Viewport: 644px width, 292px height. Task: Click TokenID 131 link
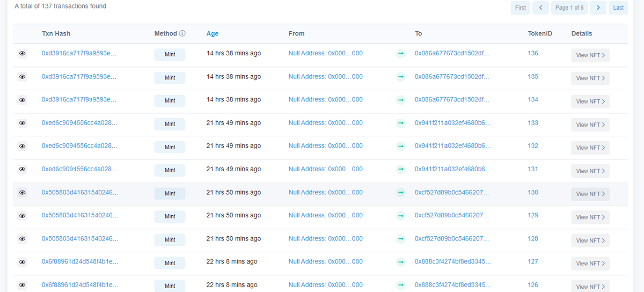point(533,169)
